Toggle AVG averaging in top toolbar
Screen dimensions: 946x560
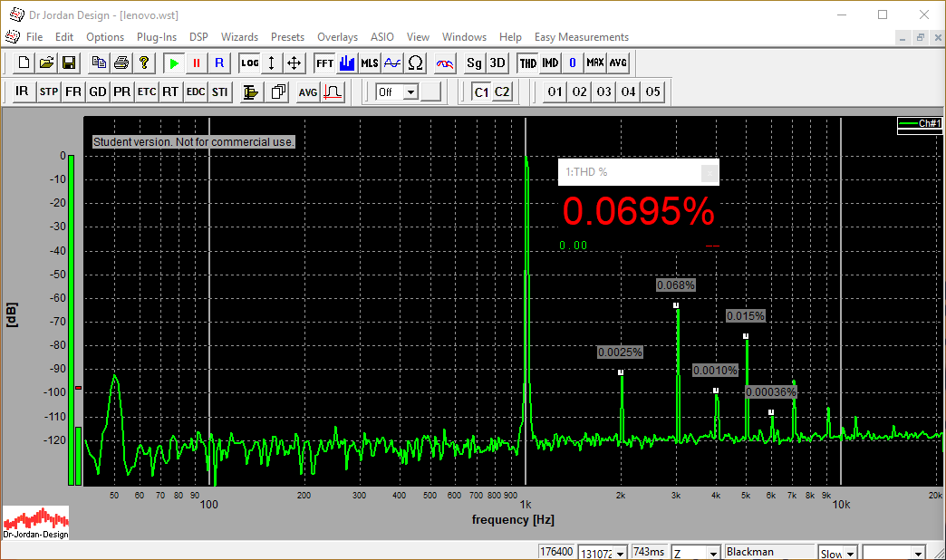[618, 63]
